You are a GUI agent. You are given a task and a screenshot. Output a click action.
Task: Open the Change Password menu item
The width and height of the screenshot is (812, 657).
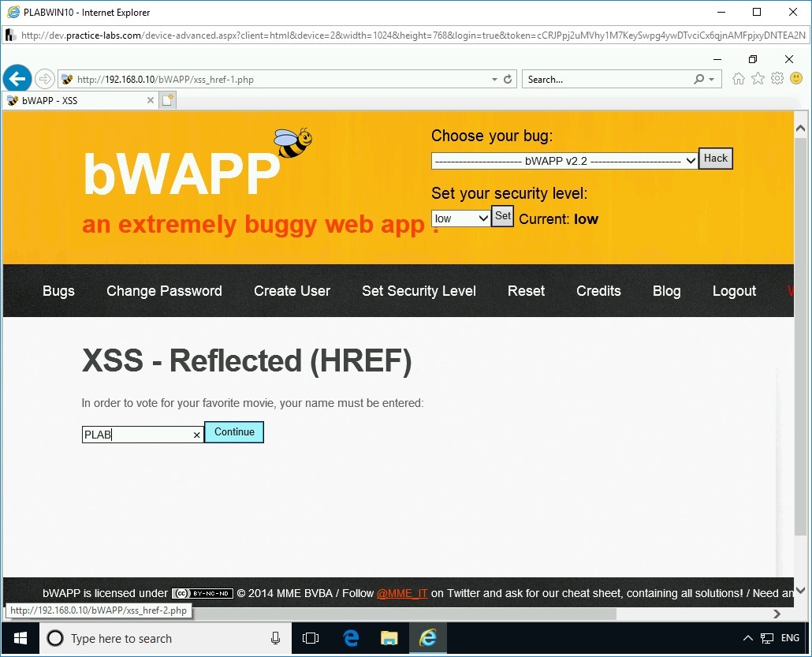click(164, 291)
